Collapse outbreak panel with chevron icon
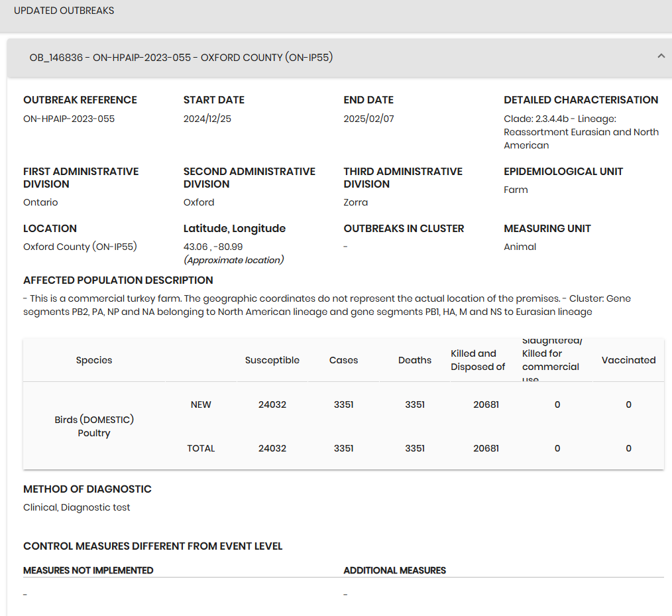This screenshot has width=672, height=616. 661,56
